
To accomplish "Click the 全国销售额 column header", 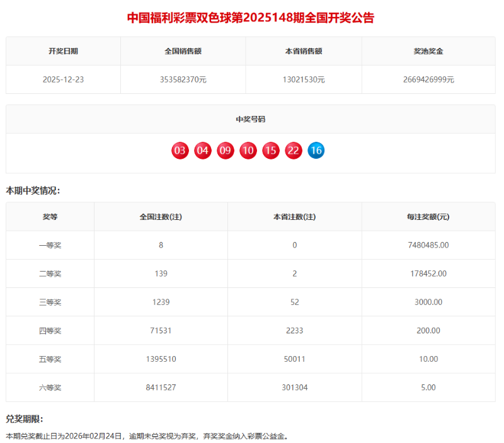I will 183,51.
